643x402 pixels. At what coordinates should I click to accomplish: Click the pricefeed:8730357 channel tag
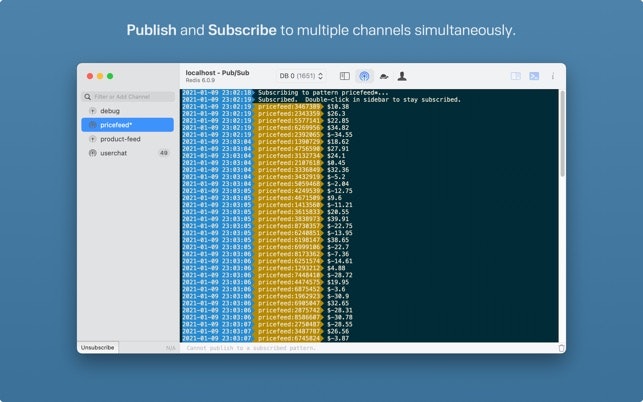tap(289, 226)
